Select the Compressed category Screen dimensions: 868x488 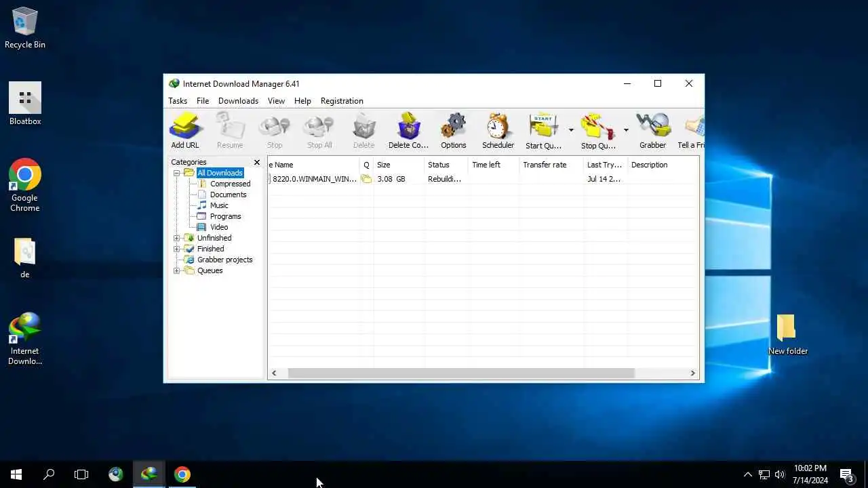coord(230,184)
